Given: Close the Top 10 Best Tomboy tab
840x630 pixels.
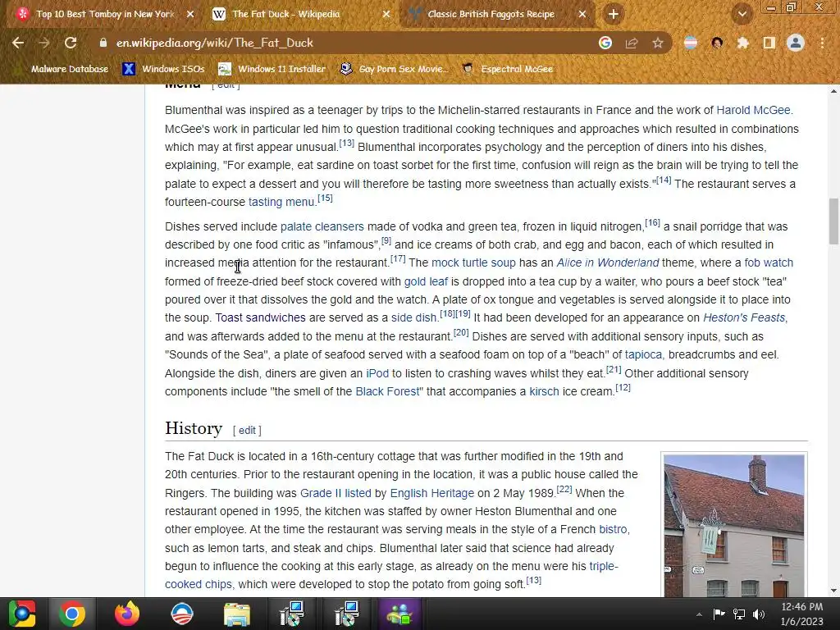Looking at the screenshot, I should [x=190, y=15].
